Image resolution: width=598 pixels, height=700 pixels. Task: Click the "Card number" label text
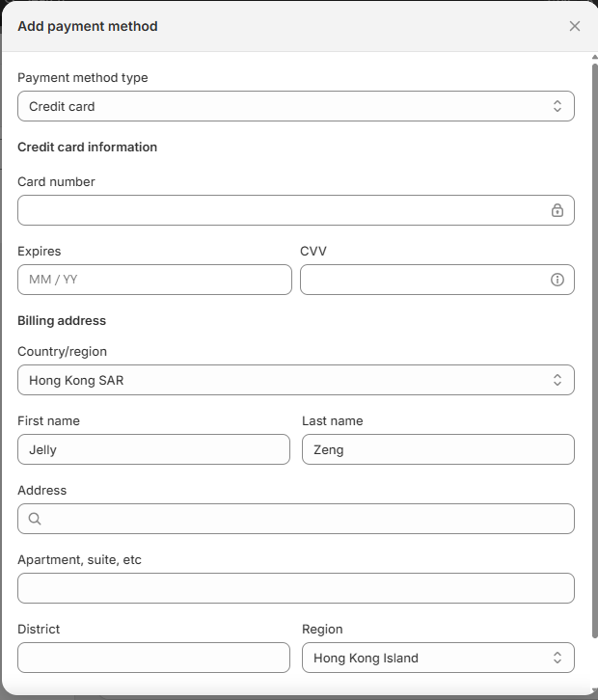pos(56,181)
